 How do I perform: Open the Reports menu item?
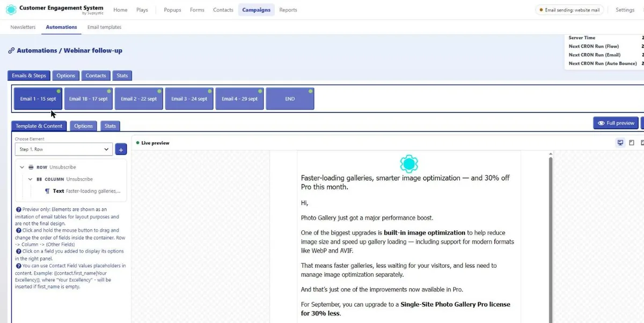click(288, 10)
